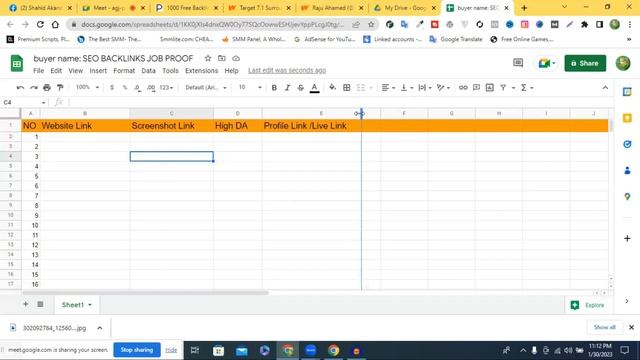Select the Paint format tool
Screen dimensions: 640x360
pyautogui.click(x=60, y=87)
